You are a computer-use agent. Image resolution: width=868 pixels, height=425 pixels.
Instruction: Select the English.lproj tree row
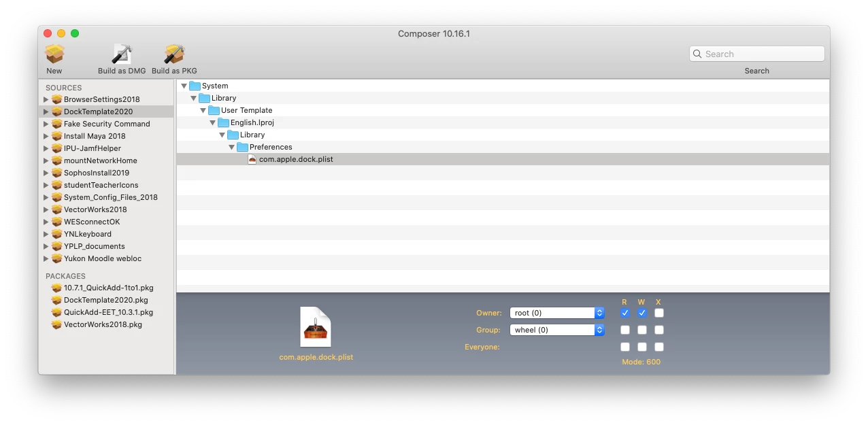(x=503, y=122)
